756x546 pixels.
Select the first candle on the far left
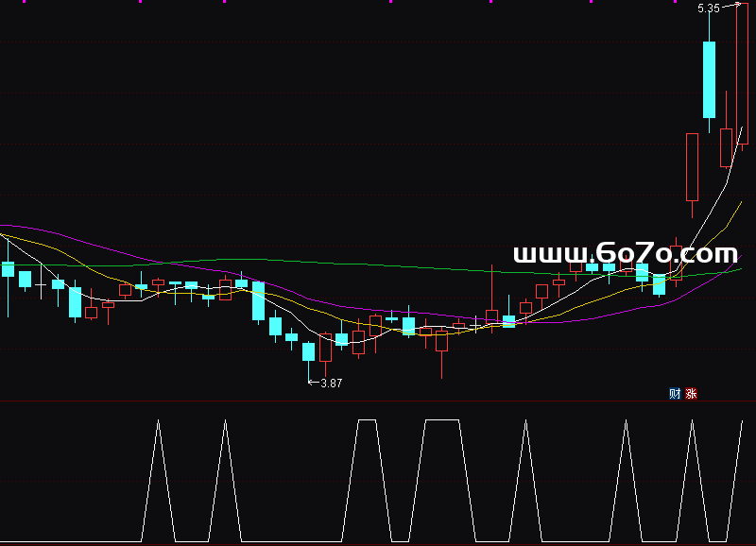pos(9,269)
